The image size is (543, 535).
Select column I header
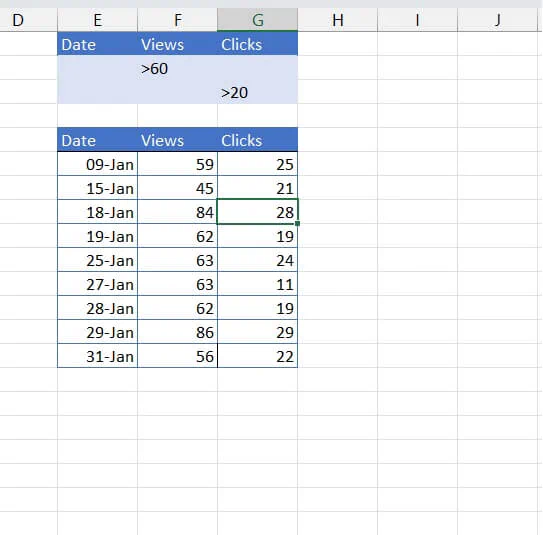coord(417,20)
